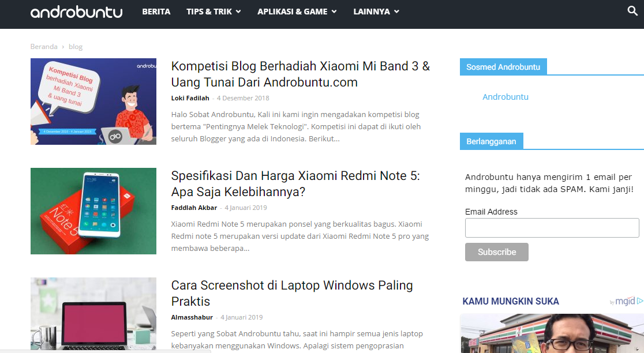Image resolution: width=644 pixels, height=353 pixels.
Task: Click the date 4 Desember 2018
Action: [x=243, y=98]
